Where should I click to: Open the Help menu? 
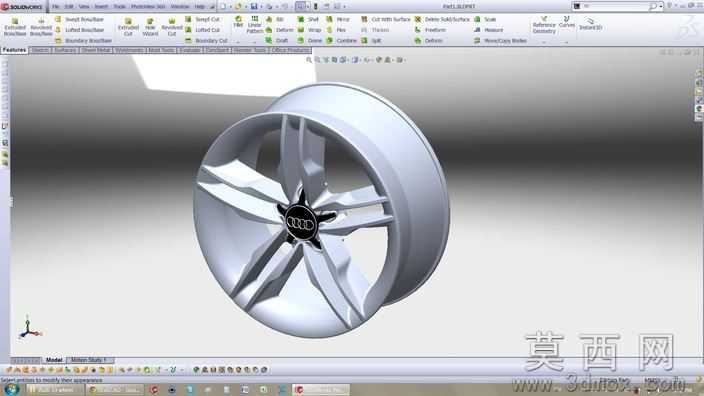(x=199, y=6)
